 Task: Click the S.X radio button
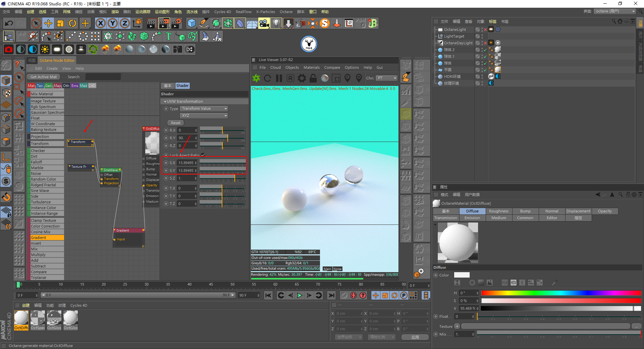166,163
